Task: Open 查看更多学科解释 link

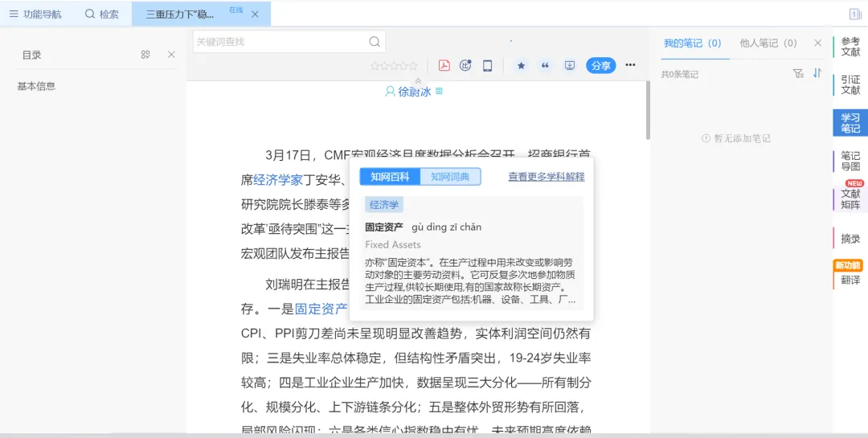Action: tap(547, 177)
